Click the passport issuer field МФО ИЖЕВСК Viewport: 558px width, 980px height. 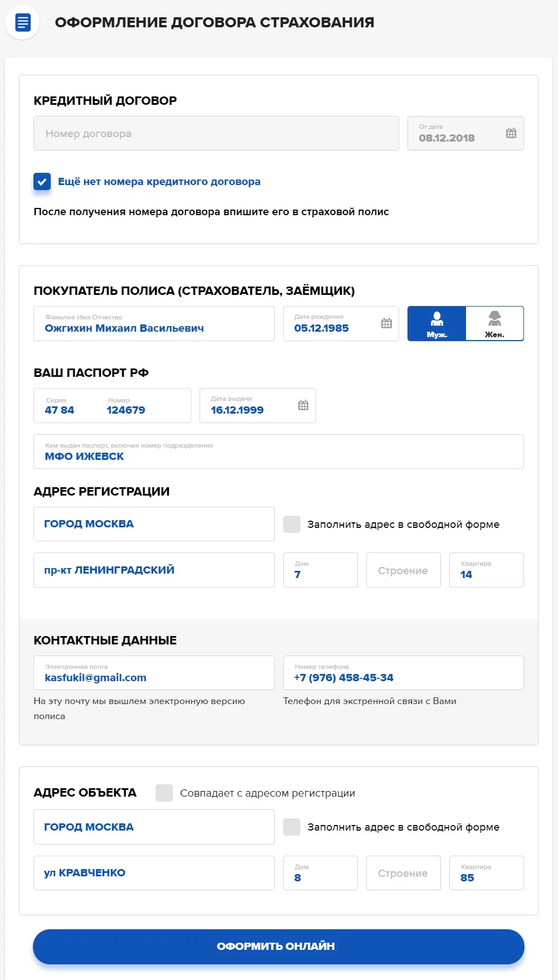[279, 452]
